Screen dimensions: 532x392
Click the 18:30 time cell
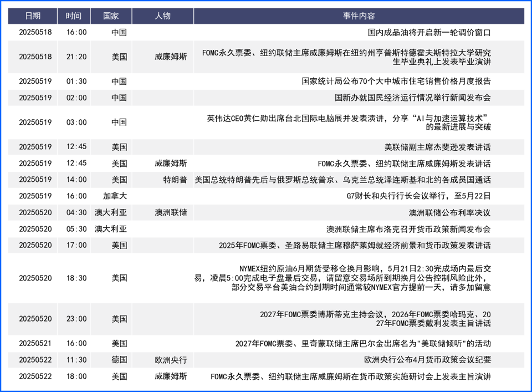point(76,278)
